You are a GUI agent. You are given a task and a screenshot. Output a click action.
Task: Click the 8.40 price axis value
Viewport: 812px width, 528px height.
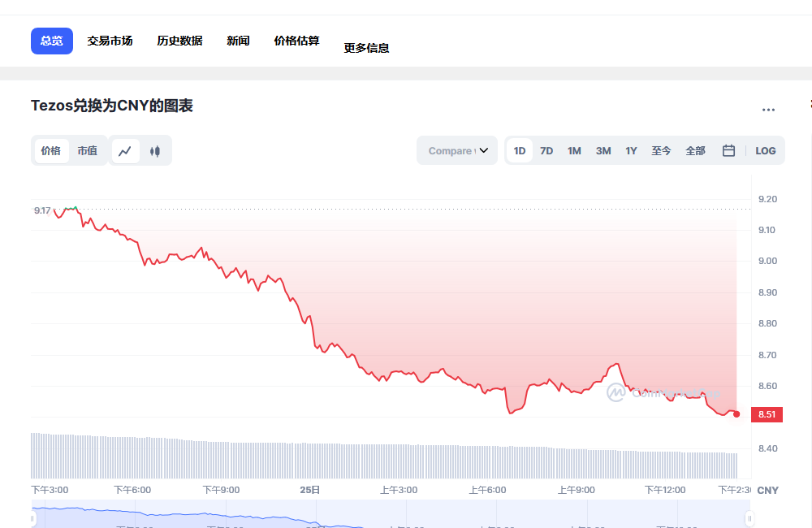click(x=767, y=448)
